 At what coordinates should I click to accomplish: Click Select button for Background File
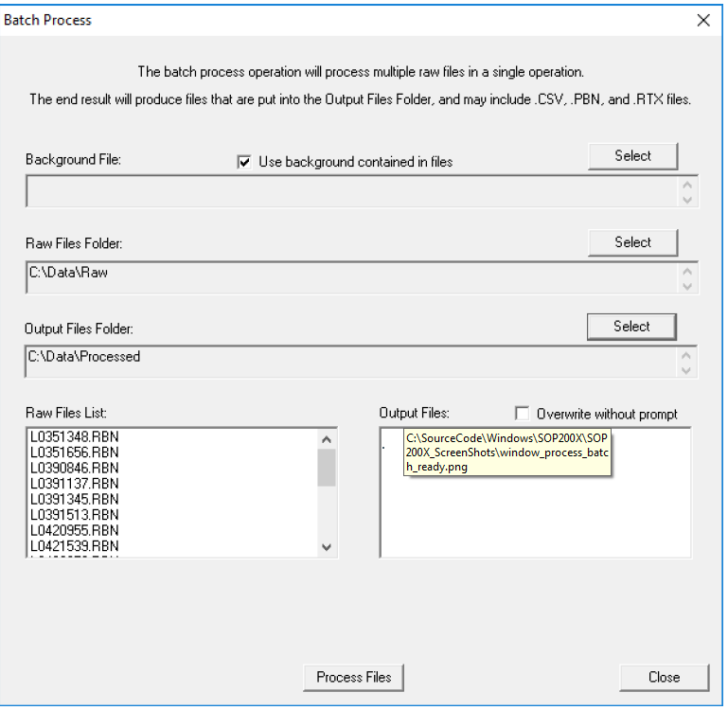[632, 156]
